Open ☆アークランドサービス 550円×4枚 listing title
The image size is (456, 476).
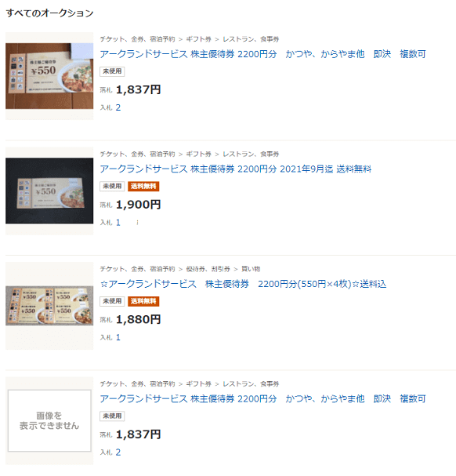(243, 284)
